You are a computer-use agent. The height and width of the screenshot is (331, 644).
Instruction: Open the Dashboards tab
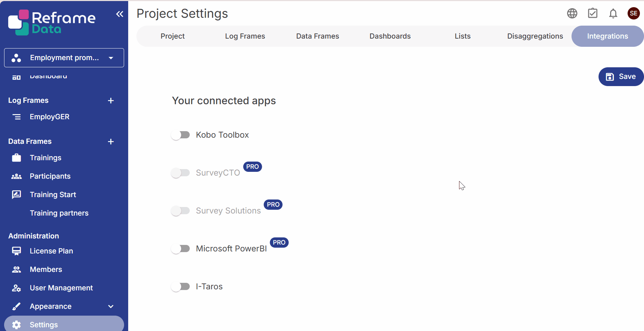point(390,36)
